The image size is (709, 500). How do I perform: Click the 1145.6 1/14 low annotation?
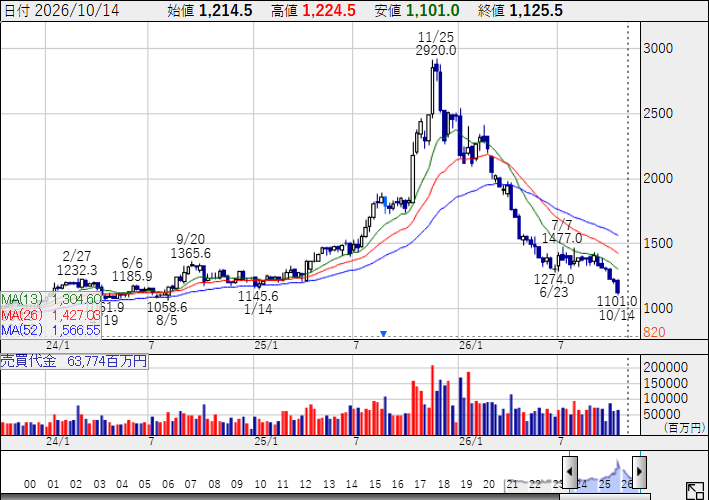[x=258, y=303]
